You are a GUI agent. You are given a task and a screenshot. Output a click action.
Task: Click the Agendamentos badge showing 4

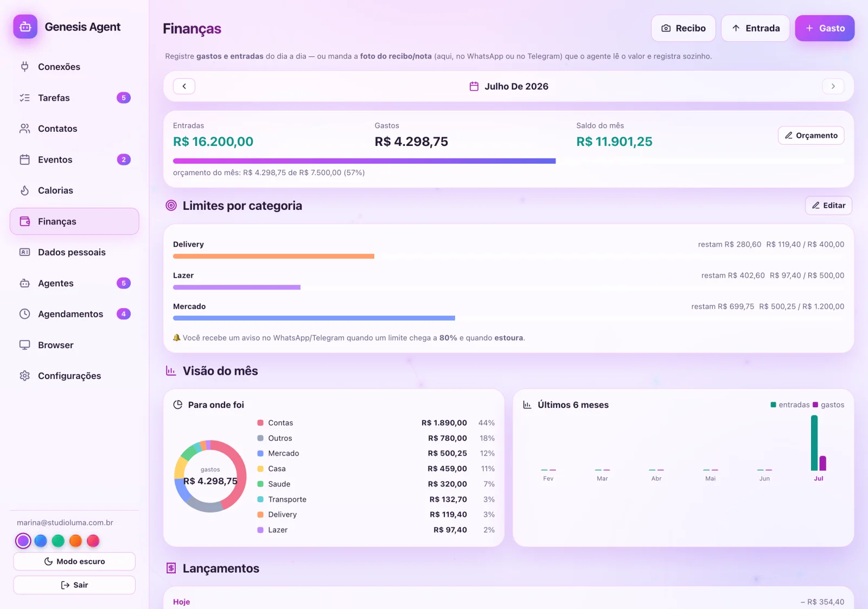(124, 314)
